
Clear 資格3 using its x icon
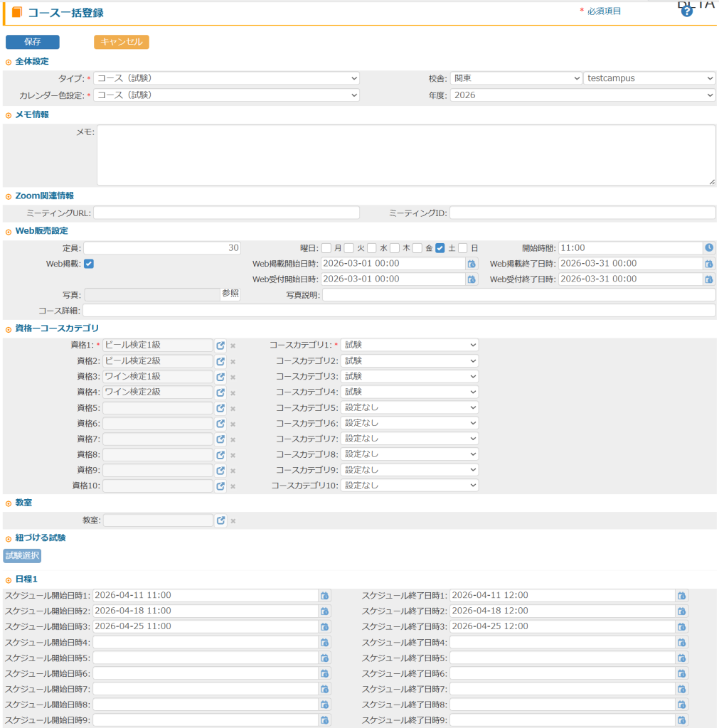point(233,377)
